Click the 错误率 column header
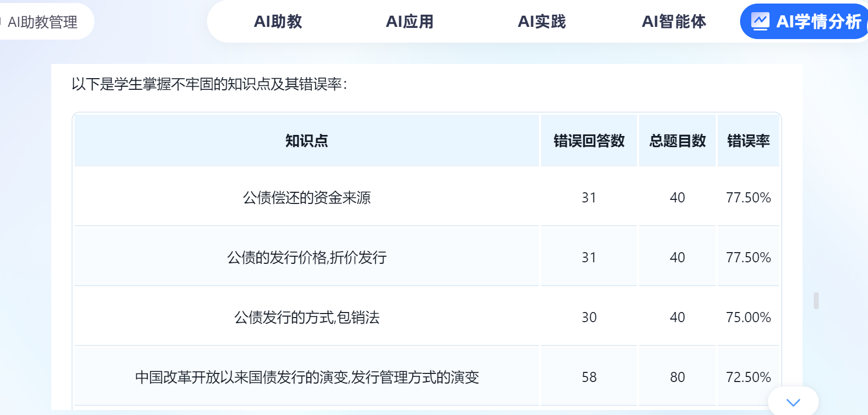The height and width of the screenshot is (415, 868). pos(748,141)
